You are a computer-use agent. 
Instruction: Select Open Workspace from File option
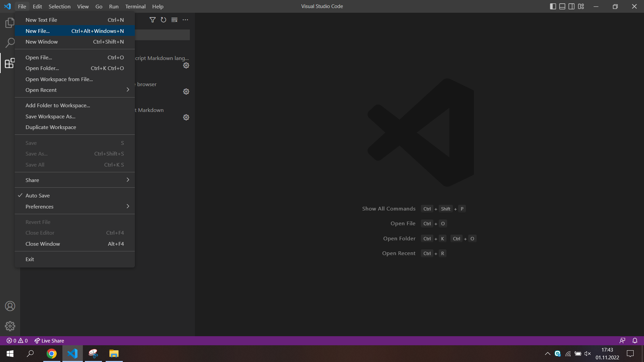[59, 79]
